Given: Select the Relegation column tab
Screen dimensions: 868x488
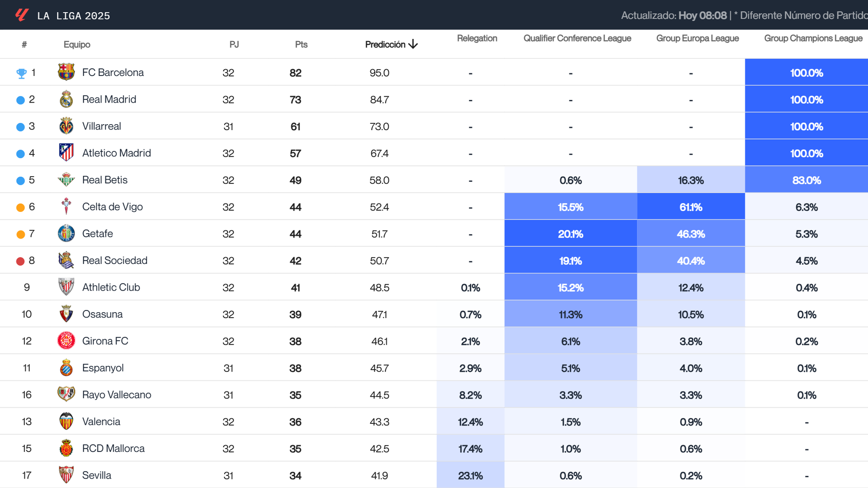Looking at the screenshot, I should pos(477,38).
